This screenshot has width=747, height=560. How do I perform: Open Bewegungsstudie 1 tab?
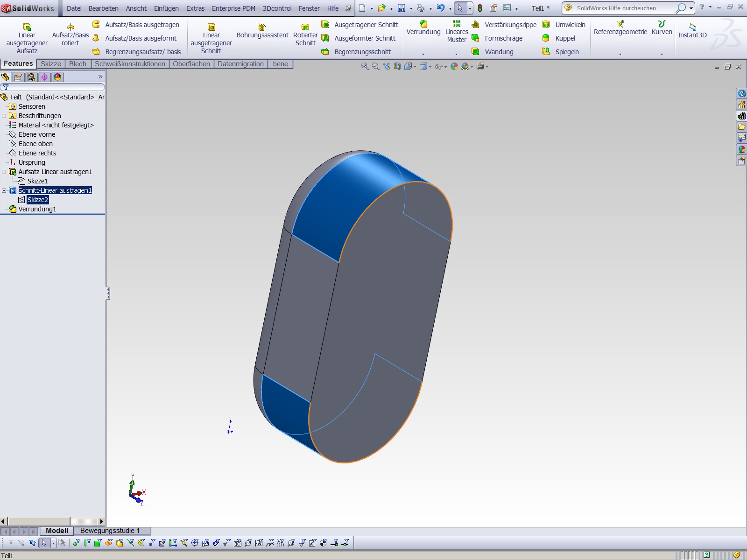pos(110,531)
